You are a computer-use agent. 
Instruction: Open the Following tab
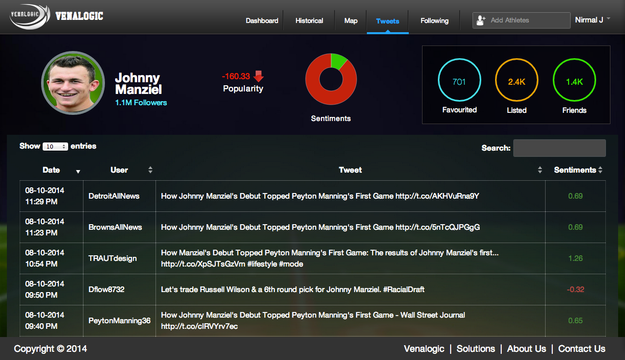coord(434,21)
